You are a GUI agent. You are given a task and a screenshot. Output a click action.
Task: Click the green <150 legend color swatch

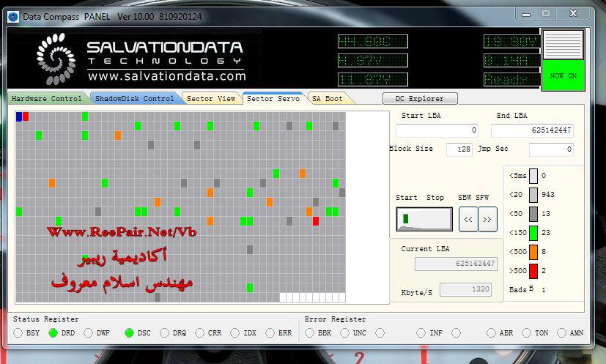pos(533,233)
